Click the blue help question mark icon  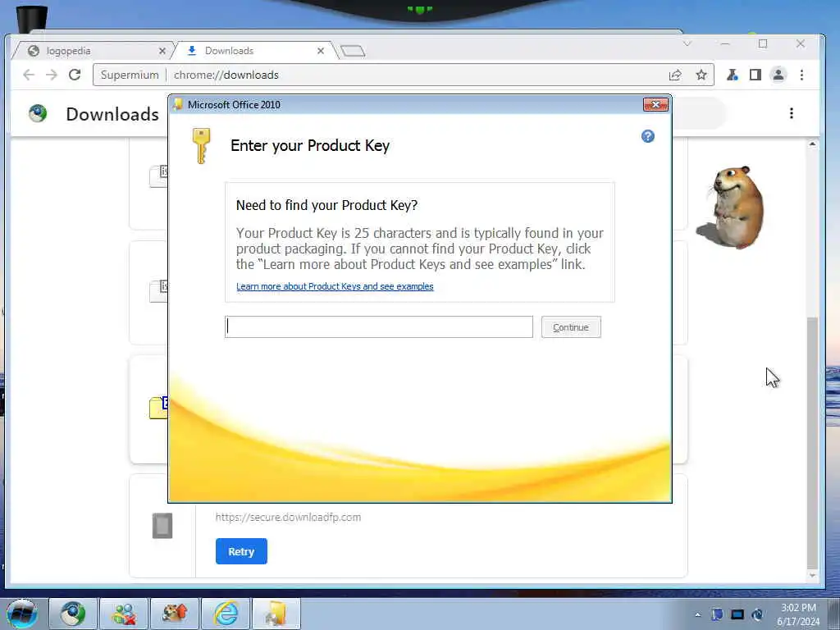(x=648, y=136)
